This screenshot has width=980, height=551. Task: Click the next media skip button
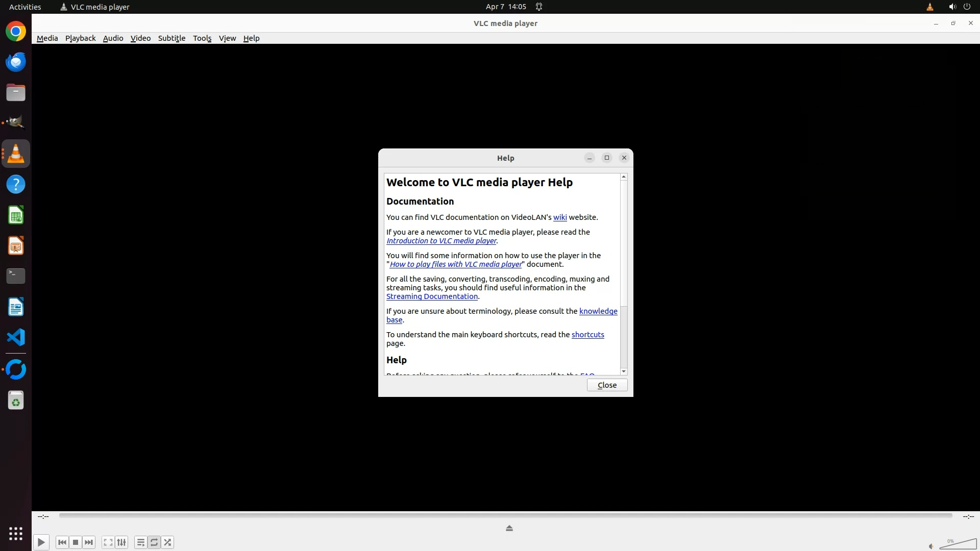(89, 542)
